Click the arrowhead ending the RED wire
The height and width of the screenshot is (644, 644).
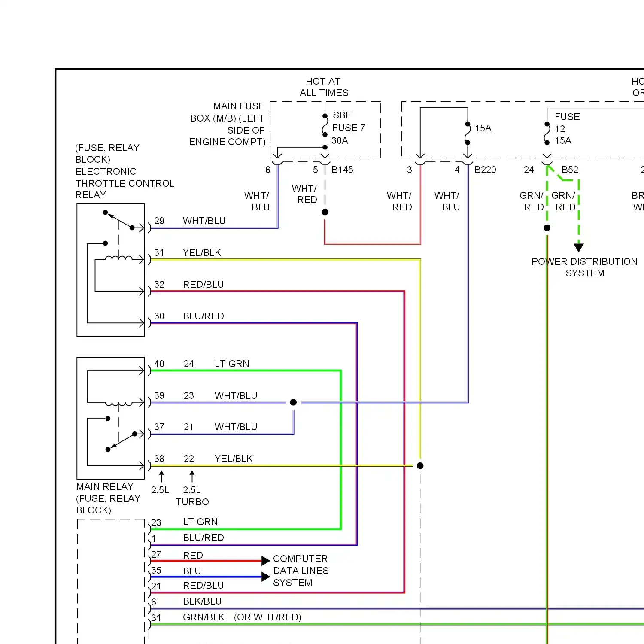[266, 561]
